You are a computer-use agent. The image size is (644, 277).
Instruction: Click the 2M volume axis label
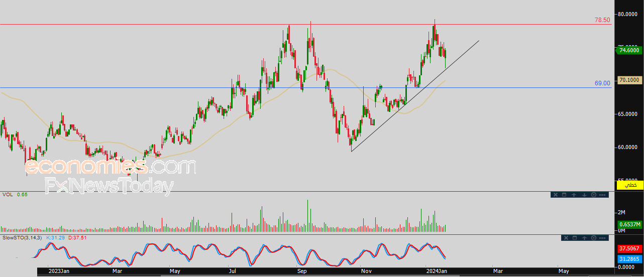[x=622, y=213]
